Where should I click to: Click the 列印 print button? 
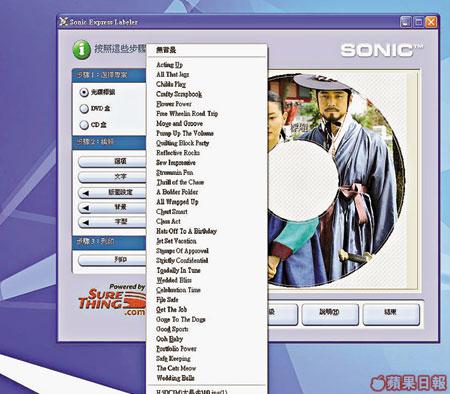coord(112,259)
